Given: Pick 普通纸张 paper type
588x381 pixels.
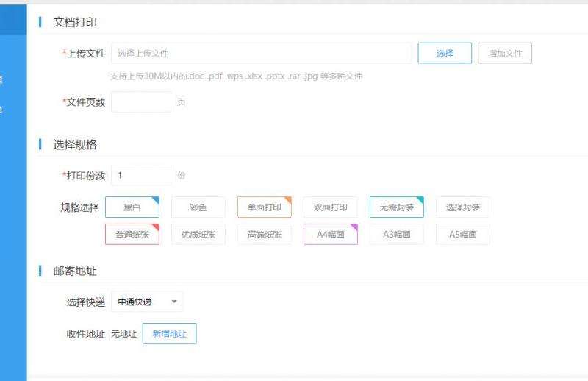Looking at the screenshot, I should click(132, 235).
